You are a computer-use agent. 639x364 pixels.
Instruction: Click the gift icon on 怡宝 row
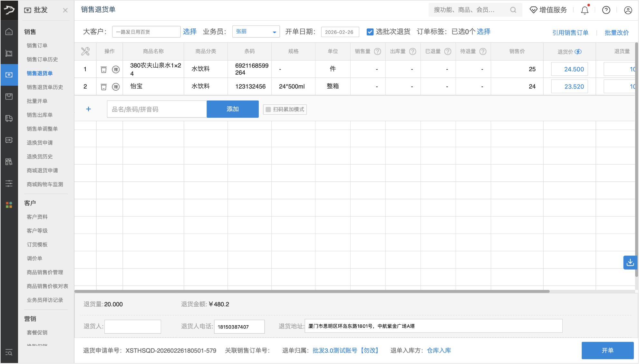point(116,87)
